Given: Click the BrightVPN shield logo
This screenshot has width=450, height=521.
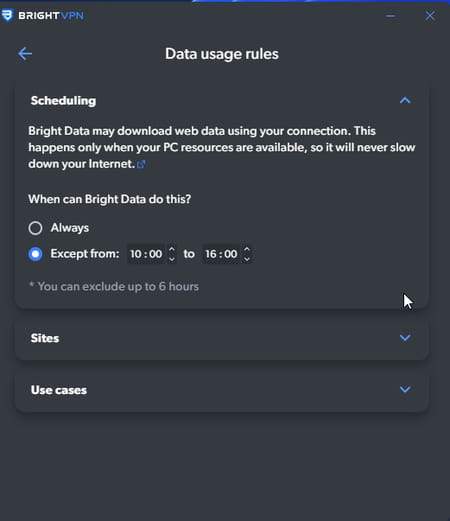Looking at the screenshot, I should [7, 15].
